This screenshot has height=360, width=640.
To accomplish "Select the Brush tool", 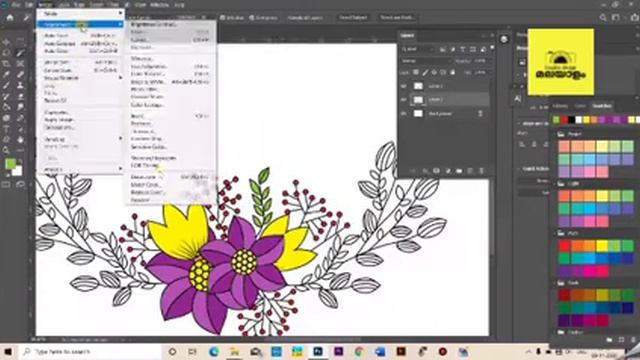I will coord(6,86).
